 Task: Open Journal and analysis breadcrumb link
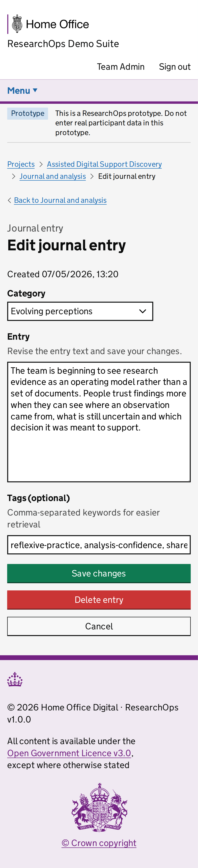tap(53, 176)
